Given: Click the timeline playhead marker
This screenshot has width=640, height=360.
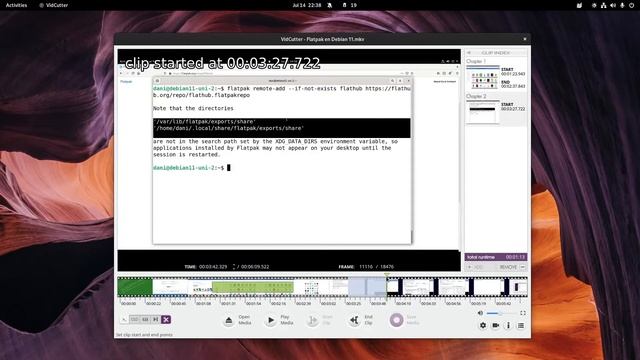Looking at the screenshot, I should [387, 276].
